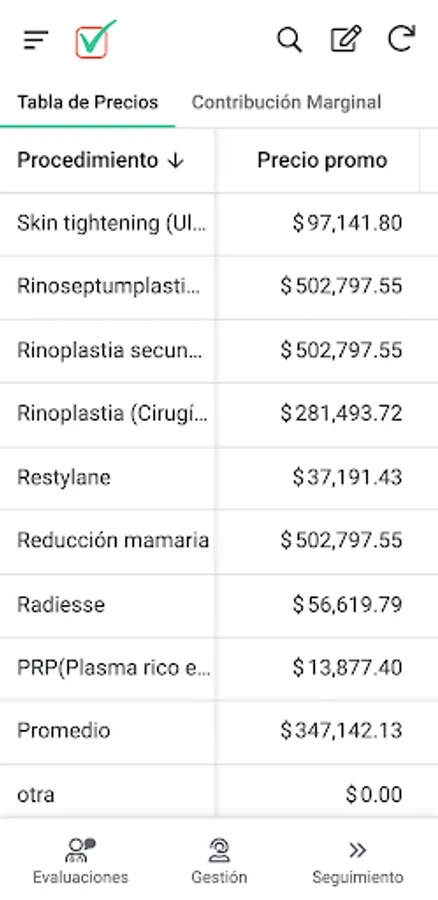
Task: Click the $0.00 price of otra
Action: pos(374,795)
